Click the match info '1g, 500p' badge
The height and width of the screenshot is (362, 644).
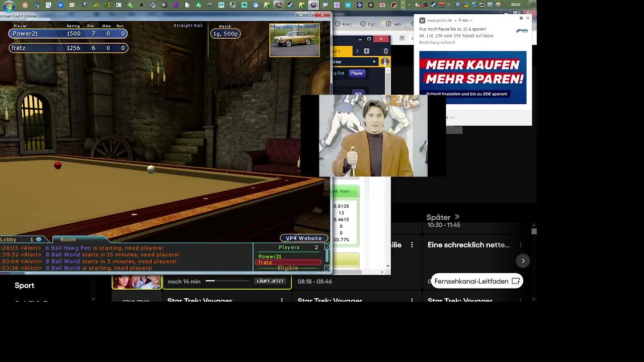(225, 34)
